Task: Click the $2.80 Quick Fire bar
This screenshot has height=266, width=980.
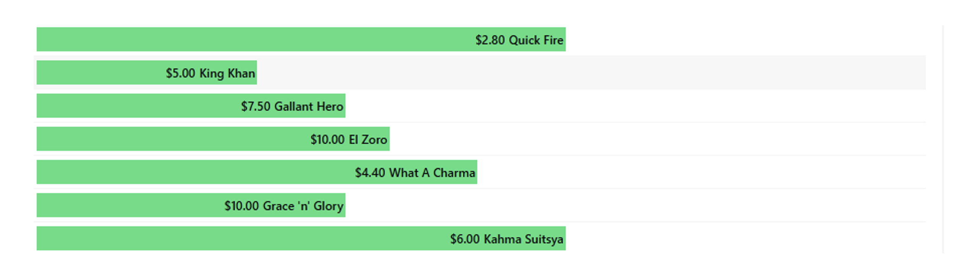Action: (301, 39)
